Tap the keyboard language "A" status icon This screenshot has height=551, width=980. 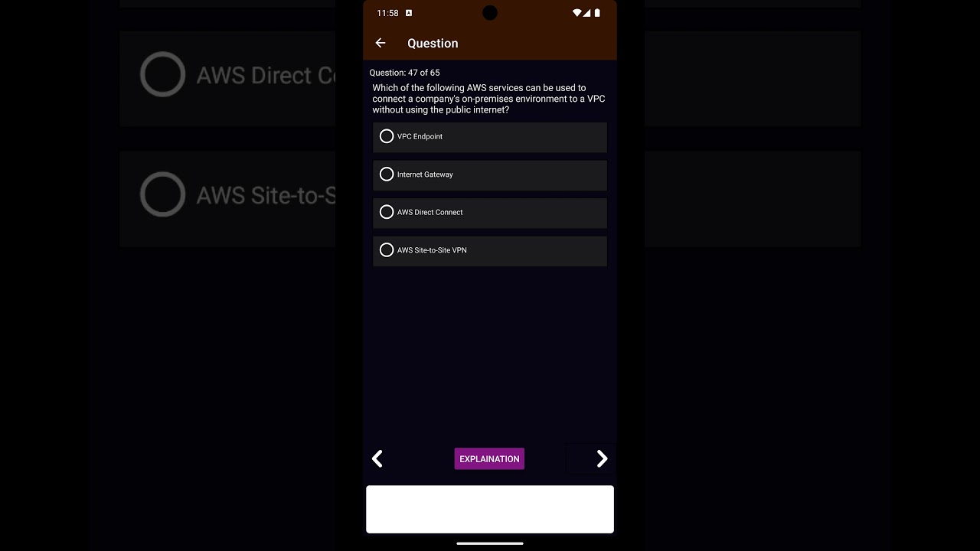[409, 13]
